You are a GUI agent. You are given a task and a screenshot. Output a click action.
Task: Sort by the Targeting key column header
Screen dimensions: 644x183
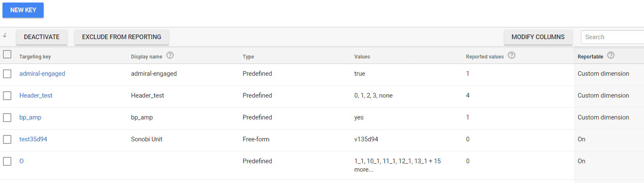click(x=35, y=57)
